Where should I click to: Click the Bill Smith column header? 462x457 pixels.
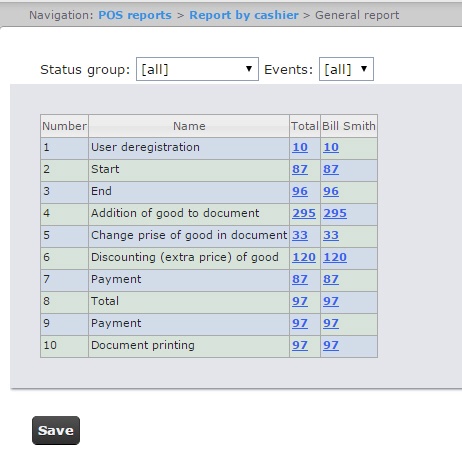(x=349, y=126)
